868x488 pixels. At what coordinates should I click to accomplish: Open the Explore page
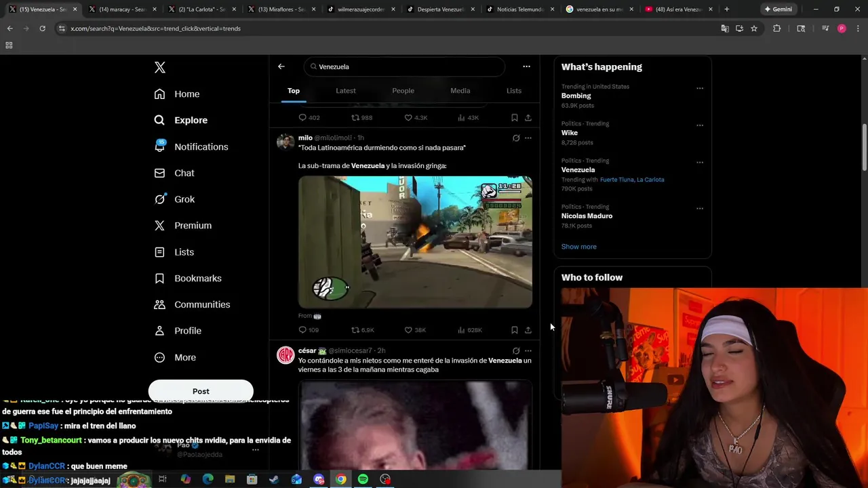click(181, 120)
